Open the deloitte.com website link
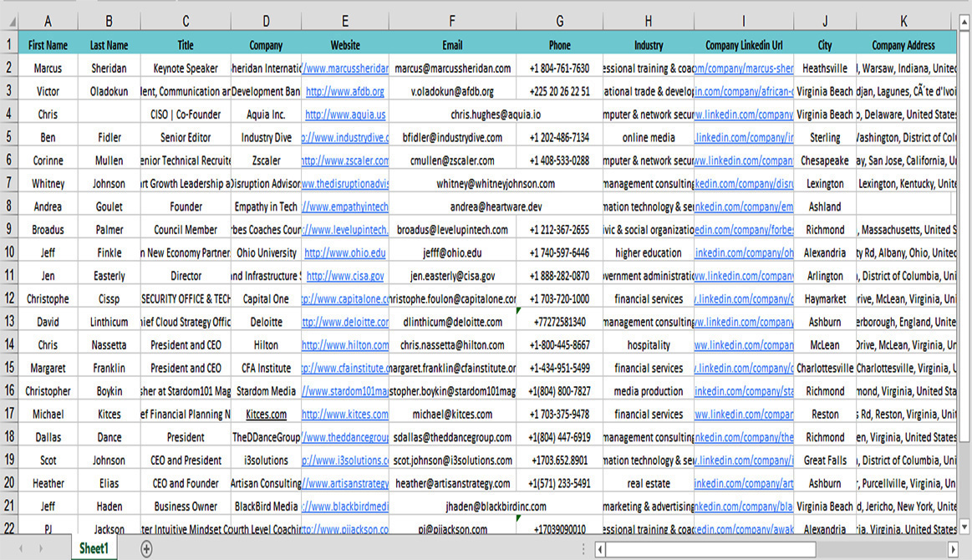This screenshot has height=560, width=972. (345, 322)
